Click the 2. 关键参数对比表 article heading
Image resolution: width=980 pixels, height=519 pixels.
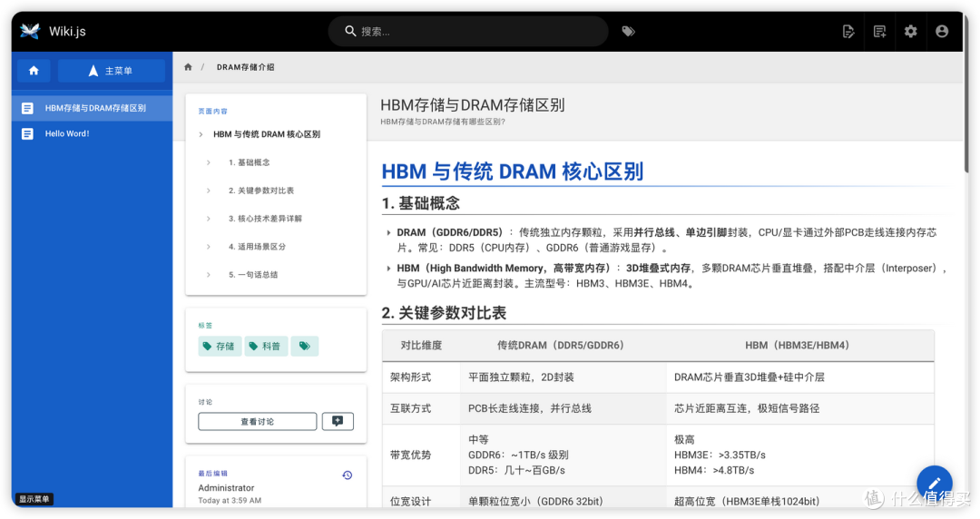pos(445,313)
